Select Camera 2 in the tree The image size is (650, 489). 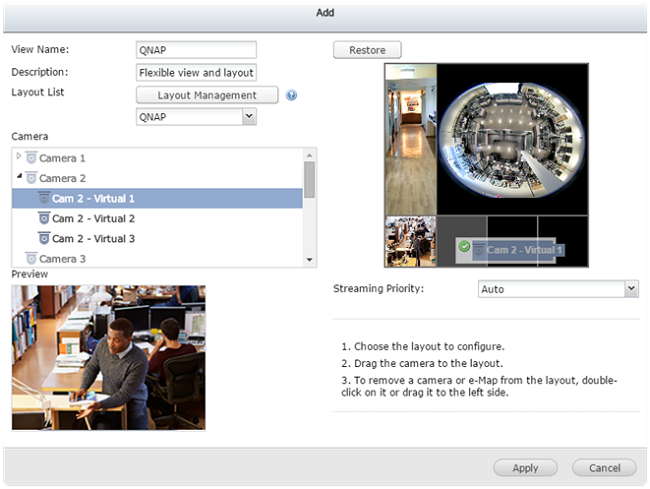[62, 179]
